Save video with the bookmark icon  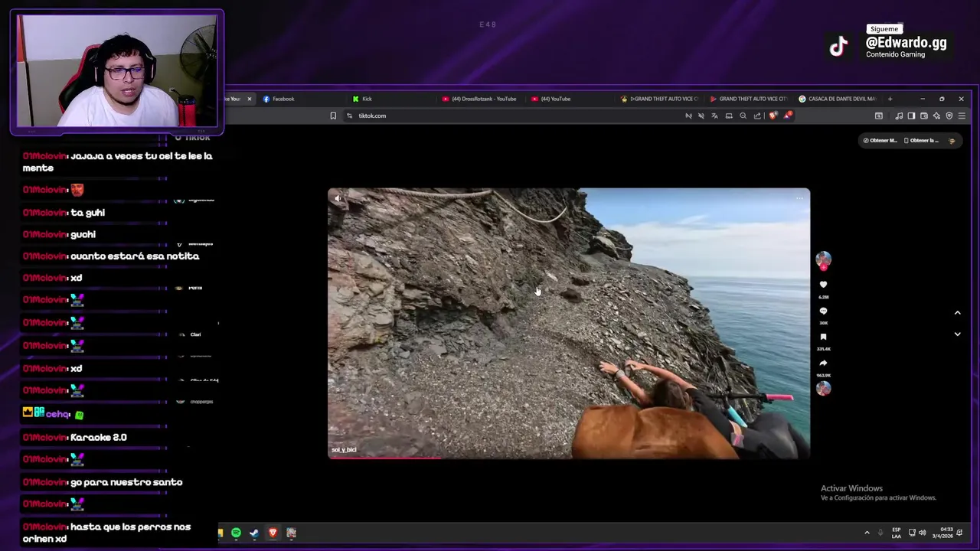(823, 337)
